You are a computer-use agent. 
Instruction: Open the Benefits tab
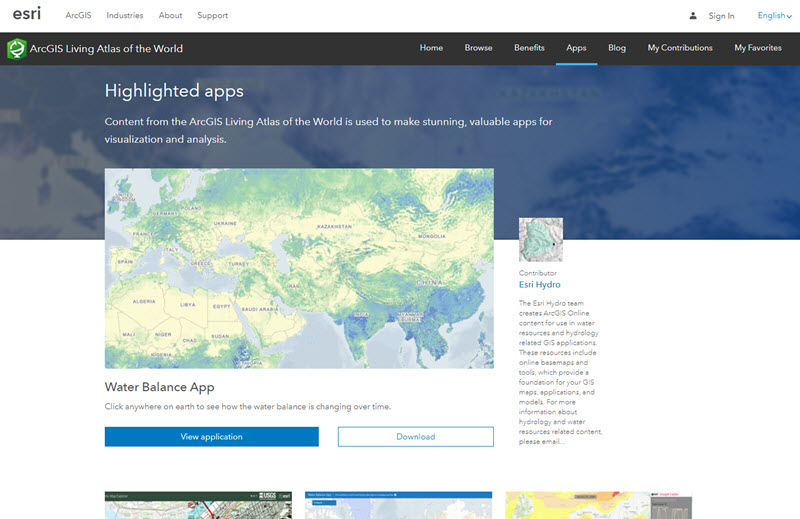click(529, 48)
